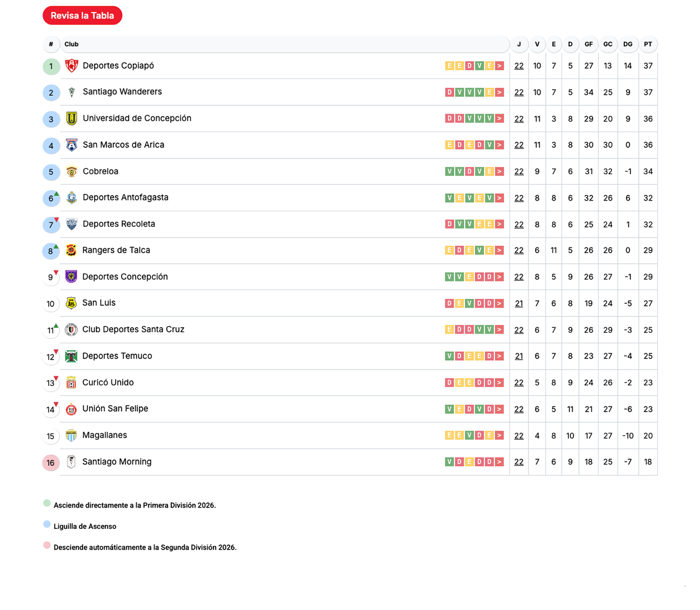The width and height of the screenshot is (700, 610).
Task: Click the Club Deportes Santa Cruz crest
Action: pyautogui.click(x=71, y=330)
